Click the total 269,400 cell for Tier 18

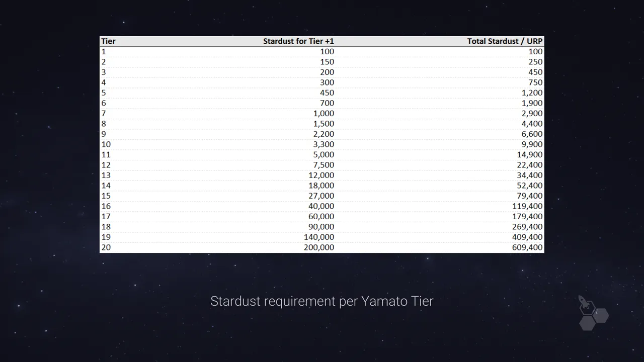click(527, 227)
